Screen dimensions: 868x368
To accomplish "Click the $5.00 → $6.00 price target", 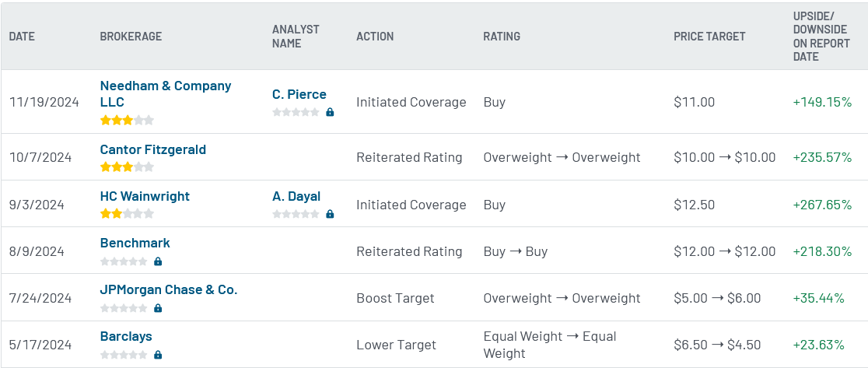I will [717, 298].
